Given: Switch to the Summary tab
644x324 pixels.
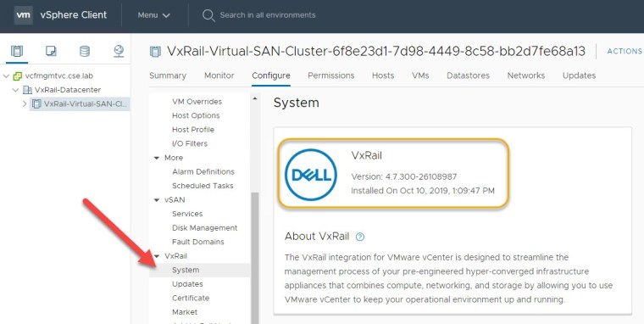Looking at the screenshot, I should click(x=168, y=75).
